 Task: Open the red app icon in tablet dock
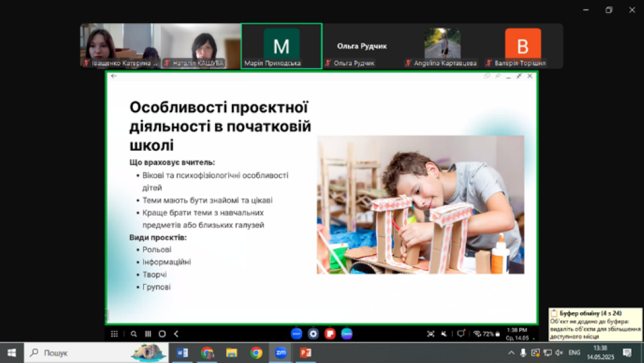pos(330,334)
